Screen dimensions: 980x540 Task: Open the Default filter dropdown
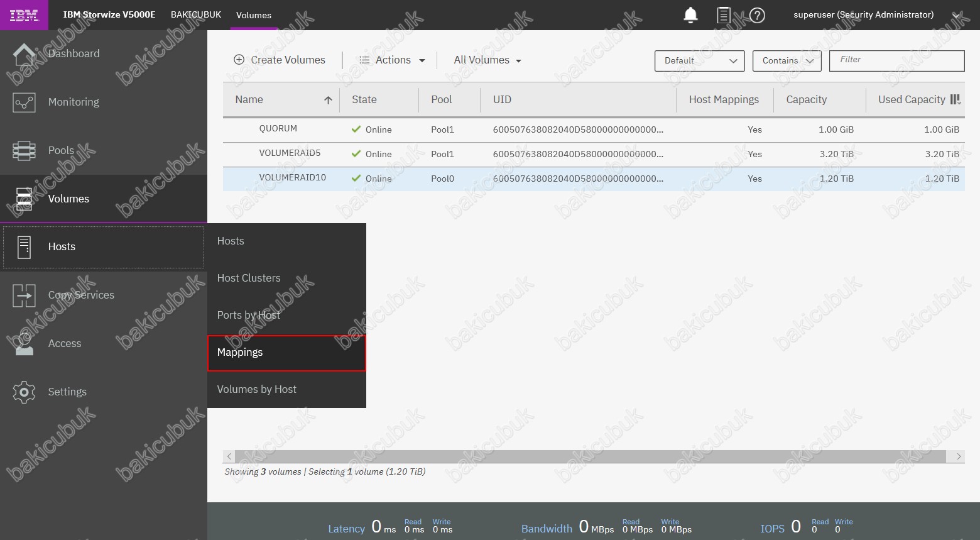700,61
